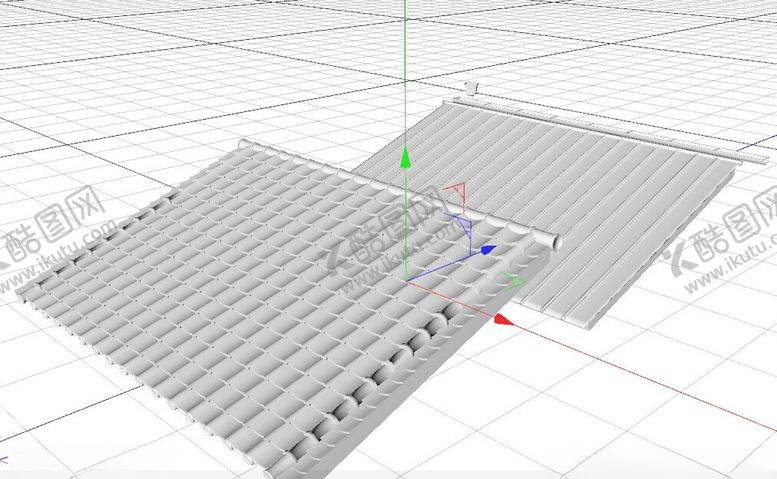Grab the blue Z-axis arrow handle

click(x=488, y=249)
